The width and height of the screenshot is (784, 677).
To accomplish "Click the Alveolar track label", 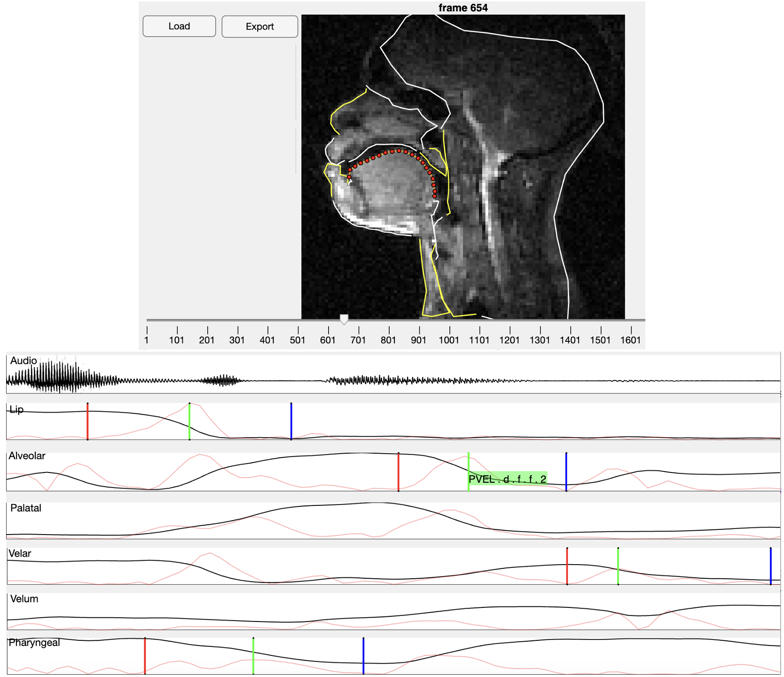I will 27,456.
